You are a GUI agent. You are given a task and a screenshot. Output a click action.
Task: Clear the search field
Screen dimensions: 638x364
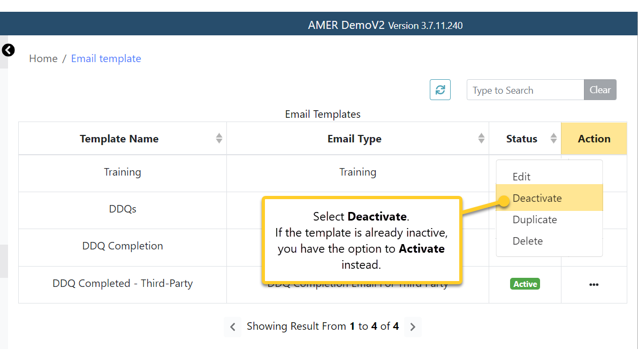(x=600, y=89)
